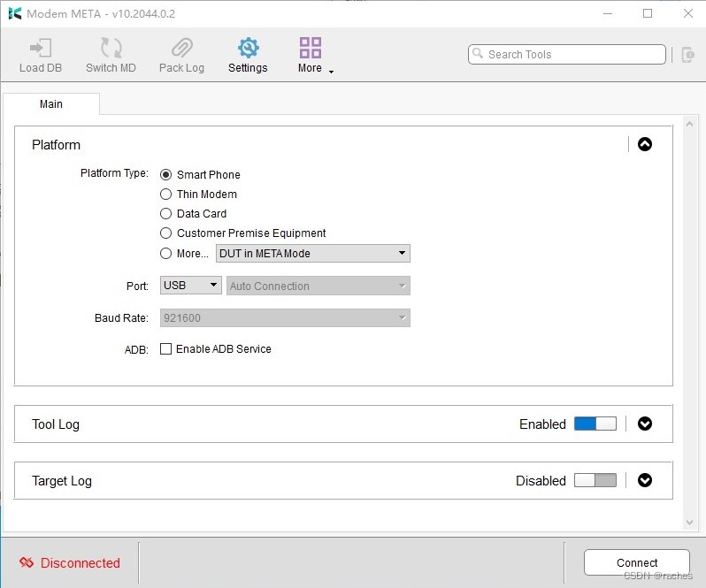Click into the Search Tools field
Viewport: 706px width, 588px height.
[567, 55]
